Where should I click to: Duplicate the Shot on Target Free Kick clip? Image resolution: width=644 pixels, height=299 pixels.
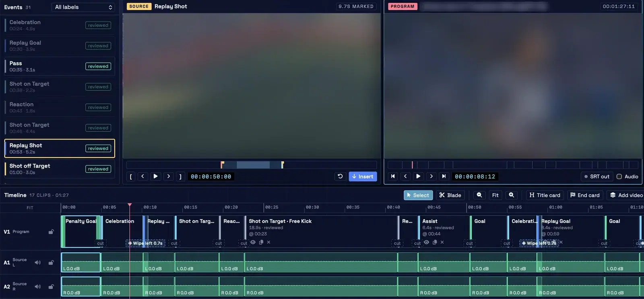(x=261, y=242)
